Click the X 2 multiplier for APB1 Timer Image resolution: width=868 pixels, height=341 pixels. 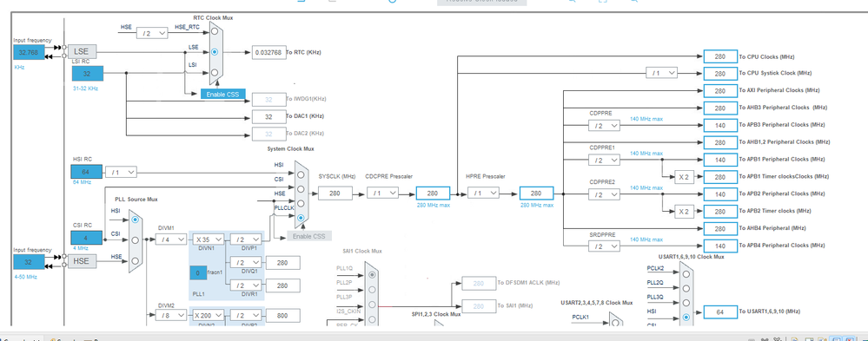tap(684, 177)
